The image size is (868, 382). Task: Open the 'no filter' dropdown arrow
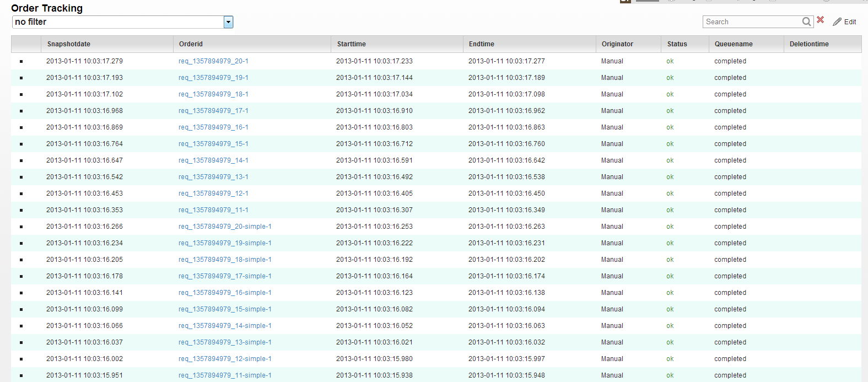click(x=228, y=22)
